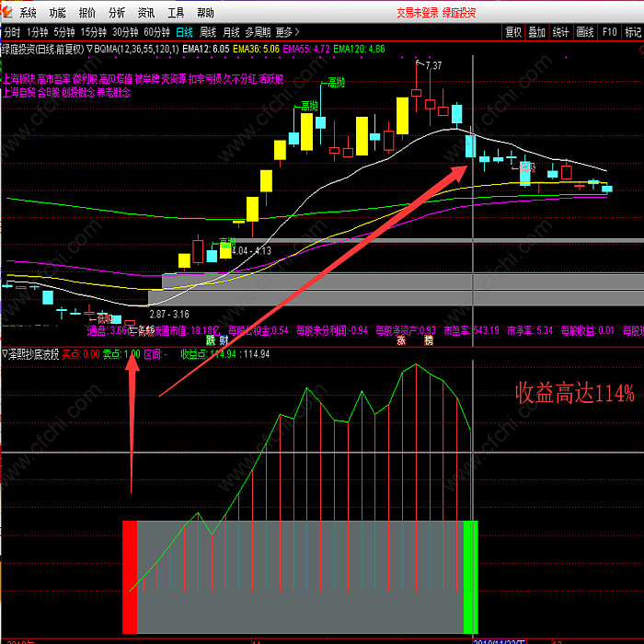Expand the 更多 periods list
644x644 pixels.
click(287, 32)
